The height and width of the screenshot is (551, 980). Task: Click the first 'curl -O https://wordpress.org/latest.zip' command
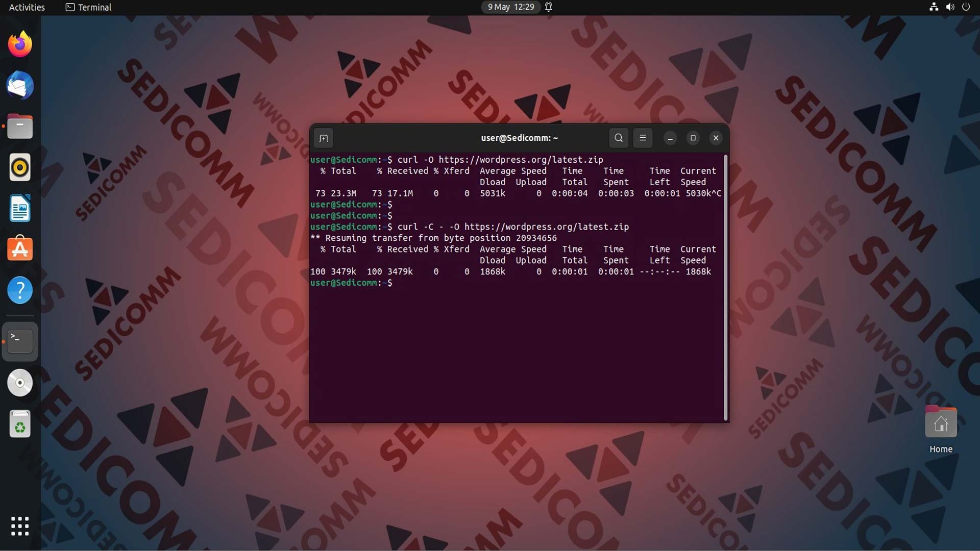click(500, 160)
